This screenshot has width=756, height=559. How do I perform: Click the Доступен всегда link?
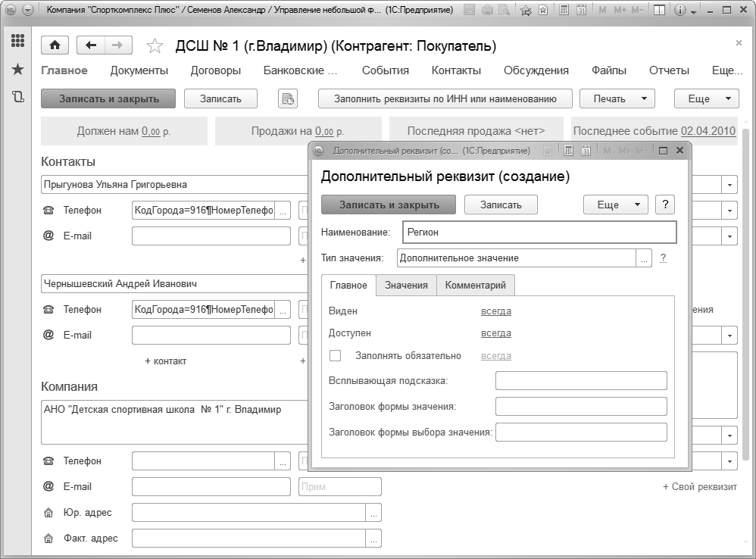point(496,333)
